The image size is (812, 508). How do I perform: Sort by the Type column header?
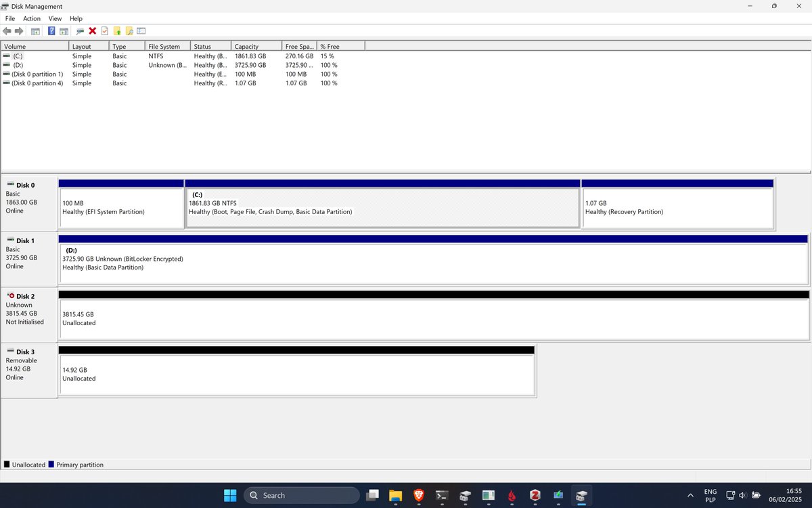127,47
